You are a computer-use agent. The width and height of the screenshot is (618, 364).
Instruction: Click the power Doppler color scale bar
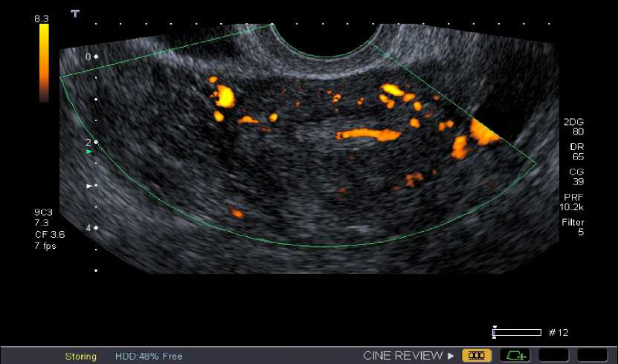coord(44,63)
